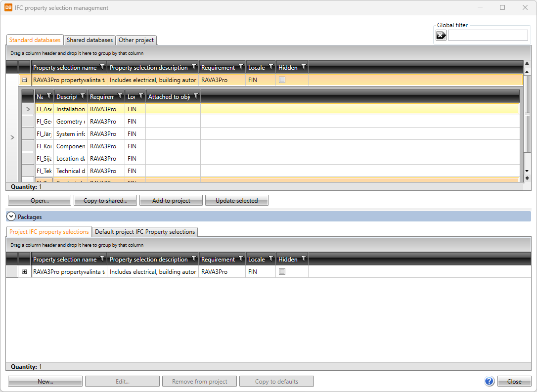Open the Requirement filter in the project grid

click(x=241, y=259)
